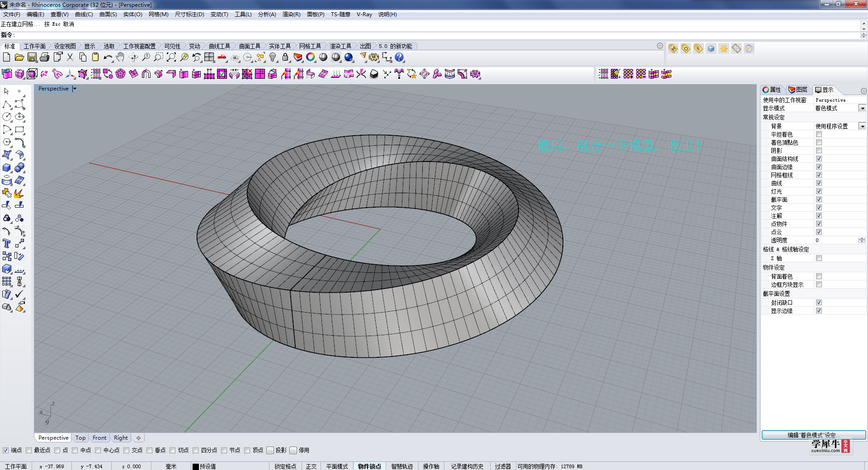Screen dimensions: 868x470
Task: Save the model with the floppy disk icon
Action: (x=32, y=57)
